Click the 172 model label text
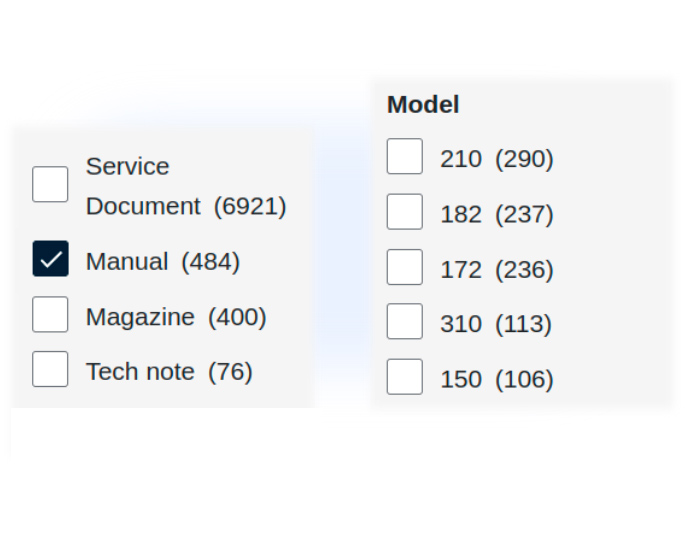Viewport: 685px width, 535px height. 461,270
